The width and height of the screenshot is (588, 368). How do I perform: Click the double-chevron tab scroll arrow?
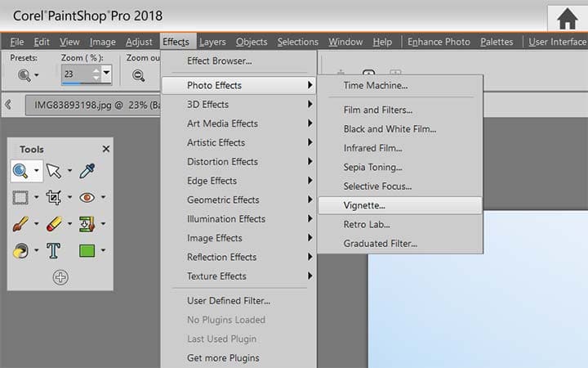[x=8, y=105]
